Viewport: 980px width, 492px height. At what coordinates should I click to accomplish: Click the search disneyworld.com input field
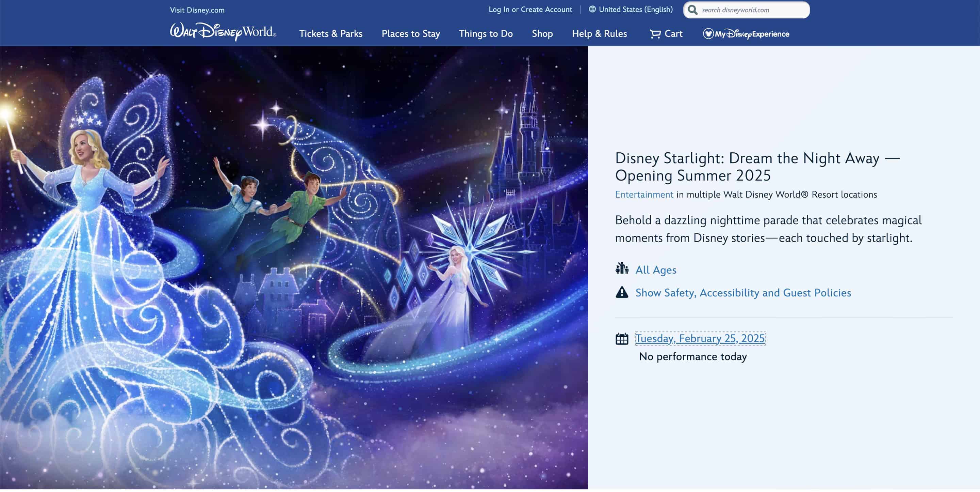coord(751,10)
